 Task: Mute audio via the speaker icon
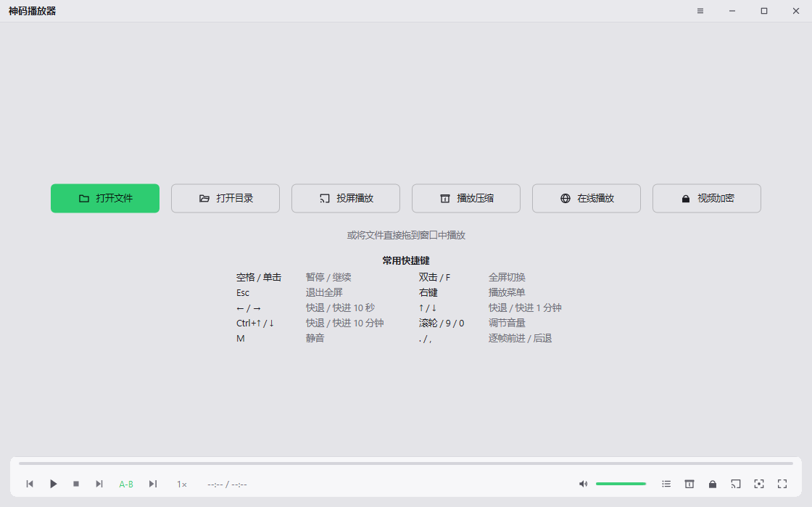(583, 484)
